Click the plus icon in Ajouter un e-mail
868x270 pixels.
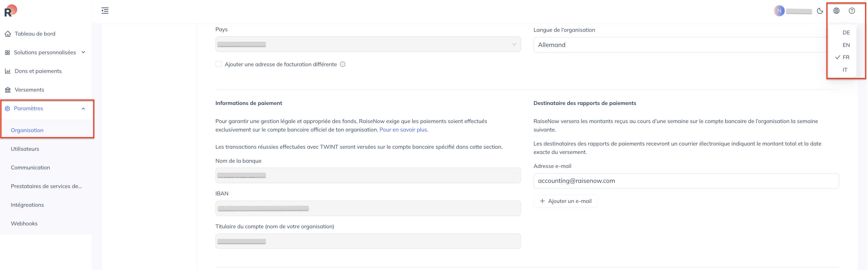(x=542, y=201)
